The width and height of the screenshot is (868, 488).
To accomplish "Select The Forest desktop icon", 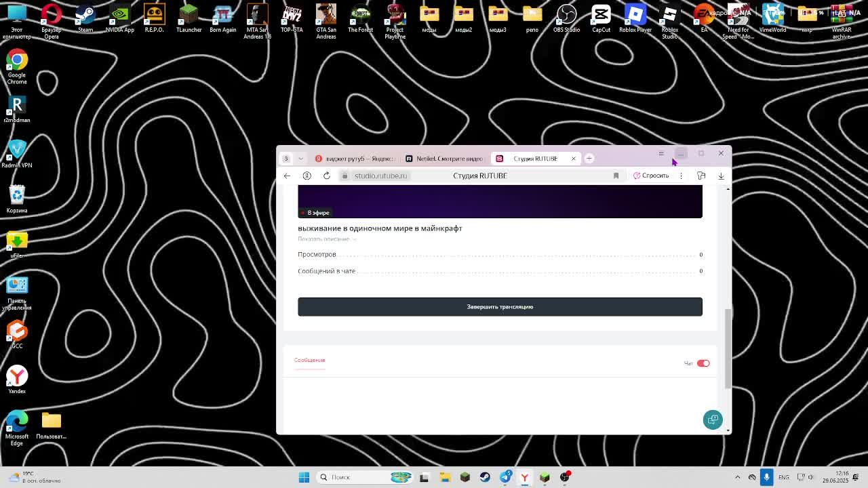I will [361, 18].
